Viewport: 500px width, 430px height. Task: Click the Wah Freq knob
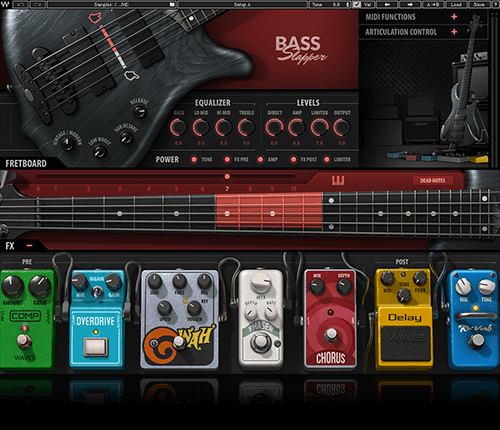tap(179, 281)
